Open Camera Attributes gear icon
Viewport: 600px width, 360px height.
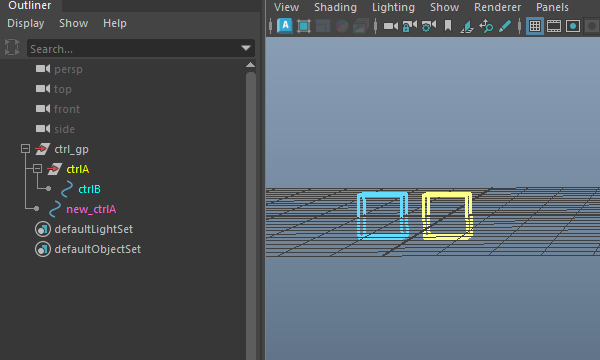point(429,26)
